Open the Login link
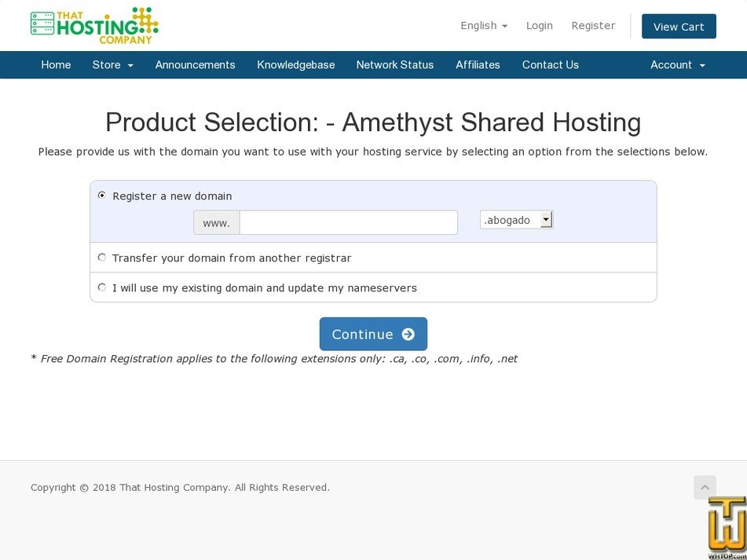 [x=540, y=25]
